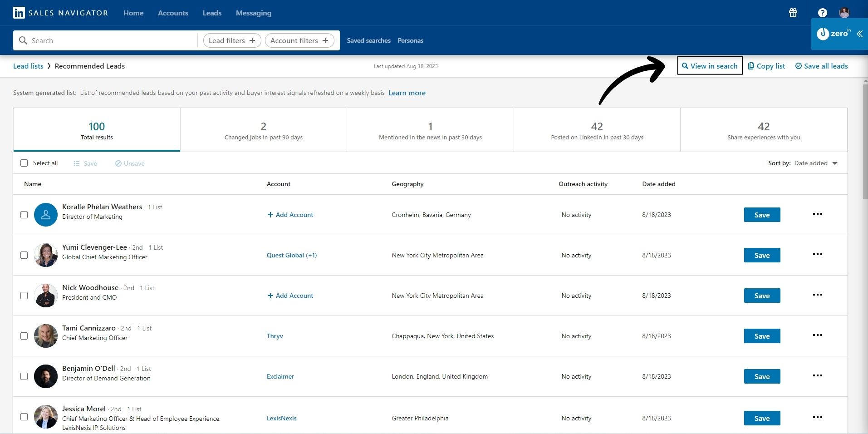The height and width of the screenshot is (434, 868).
Task: Open the Messaging menu
Action: [254, 13]
